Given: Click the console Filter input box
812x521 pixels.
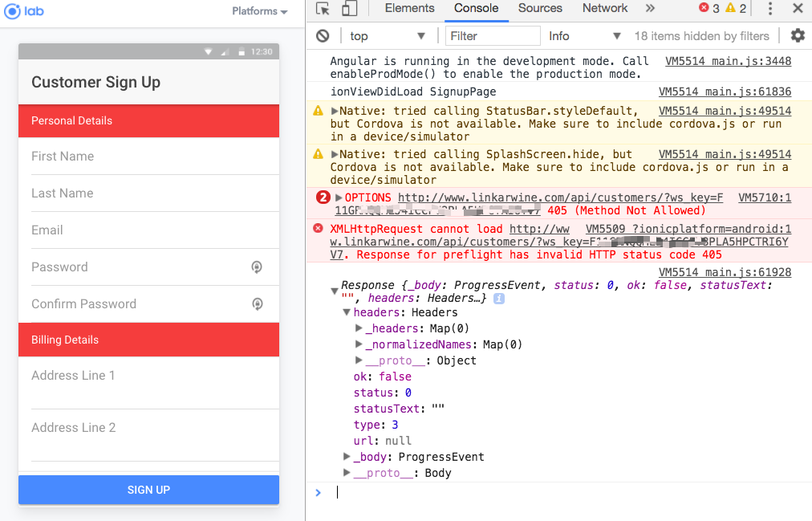Looking at the screenshot, I should coord(493,36).
